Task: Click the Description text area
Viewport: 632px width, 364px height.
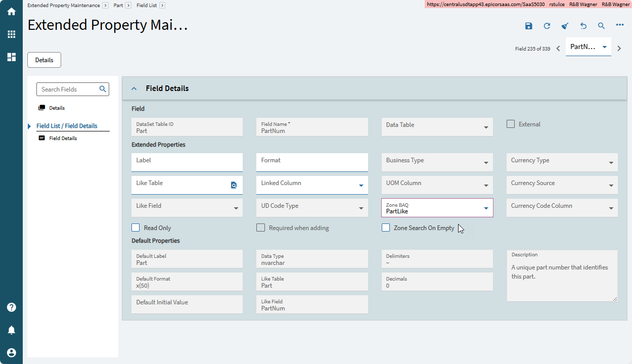Action: tap(562, 276)
